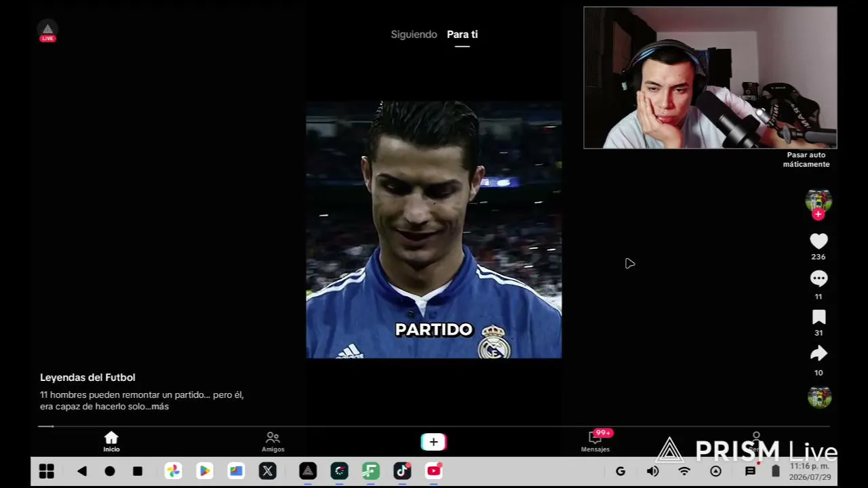Go to the Inicio home tab

(111, 442)
